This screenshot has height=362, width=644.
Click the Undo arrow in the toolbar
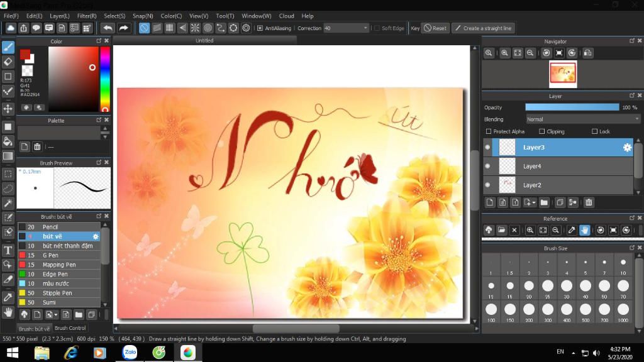click(108, 28)
